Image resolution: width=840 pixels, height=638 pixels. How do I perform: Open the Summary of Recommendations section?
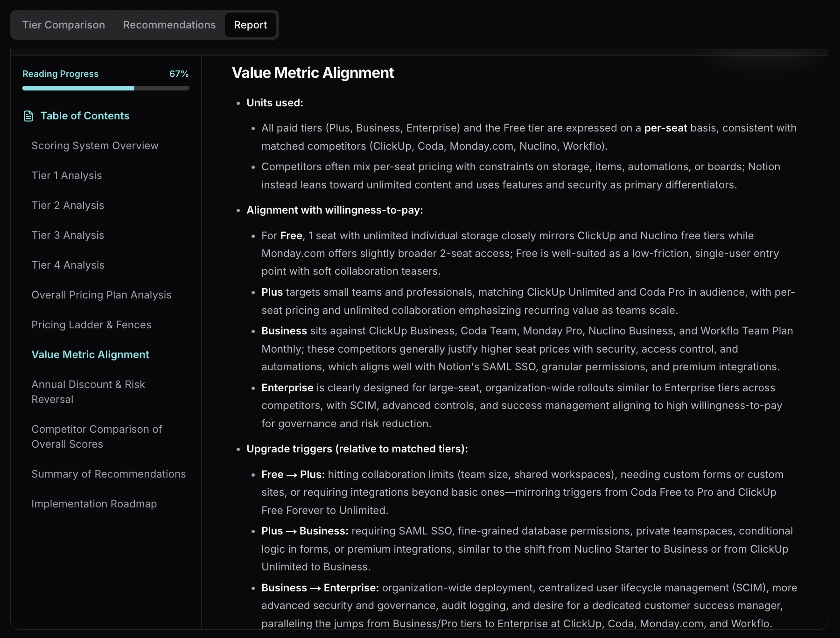click(x=108, y=474)
